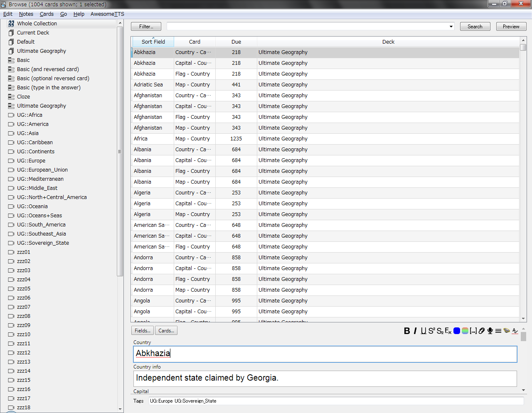Screen dimensions: 532x413
Task: Open the AwesomeTTS menu
Action: [107, 14]
